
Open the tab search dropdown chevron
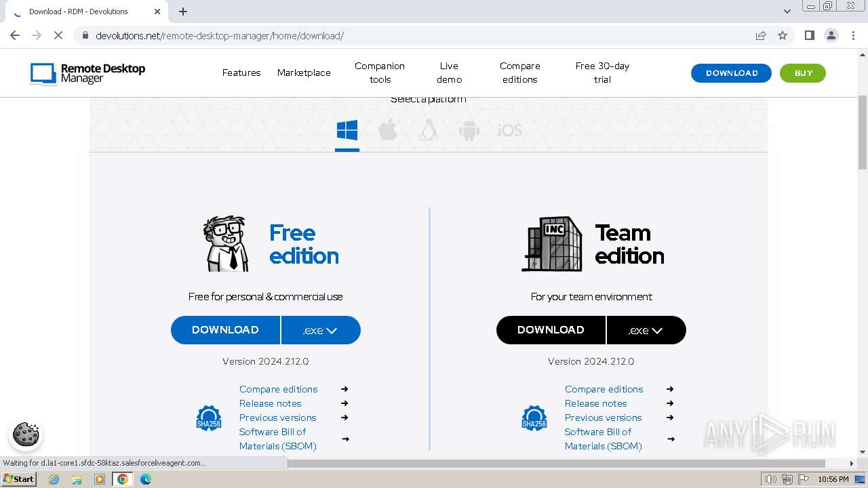coord(787,12)
